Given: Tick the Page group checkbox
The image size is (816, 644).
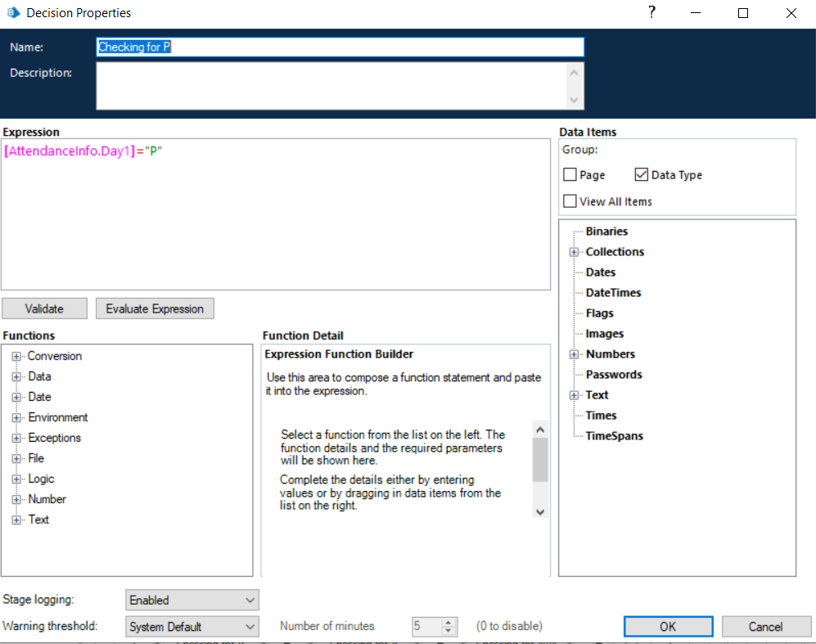Looking at the screenshot, I should (570, 175).
